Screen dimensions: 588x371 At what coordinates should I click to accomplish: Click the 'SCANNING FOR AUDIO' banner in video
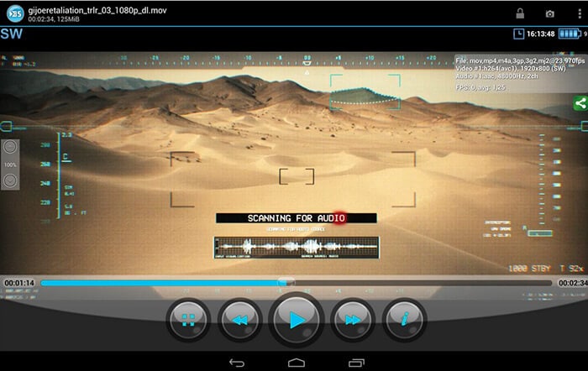click(x=297, y=218)
